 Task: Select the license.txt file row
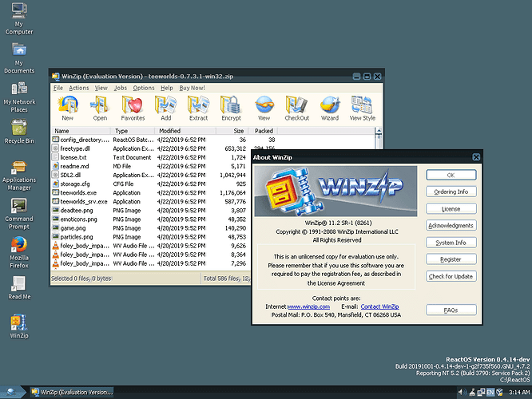(x=151, y=157)
